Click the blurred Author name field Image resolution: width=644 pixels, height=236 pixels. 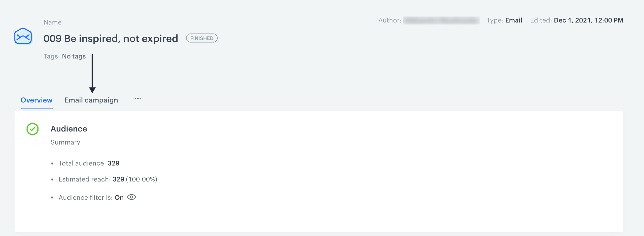[442, 20]
